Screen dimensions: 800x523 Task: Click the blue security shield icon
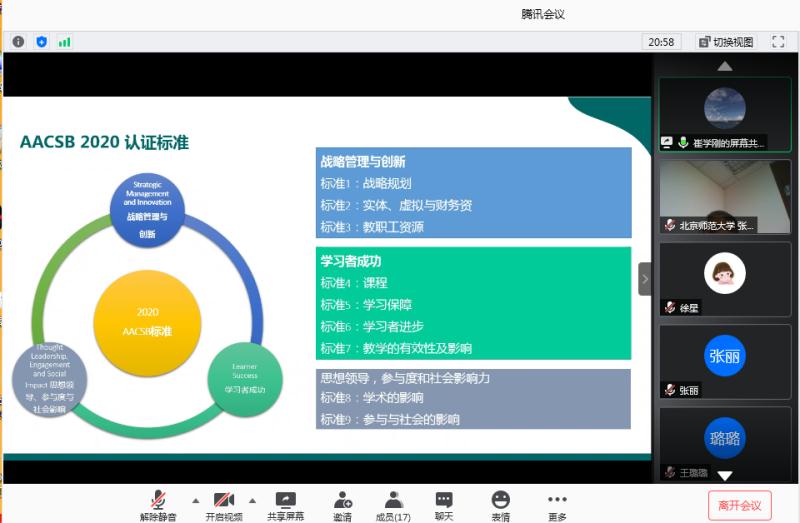pyautogui.click(x=41, y=42)
